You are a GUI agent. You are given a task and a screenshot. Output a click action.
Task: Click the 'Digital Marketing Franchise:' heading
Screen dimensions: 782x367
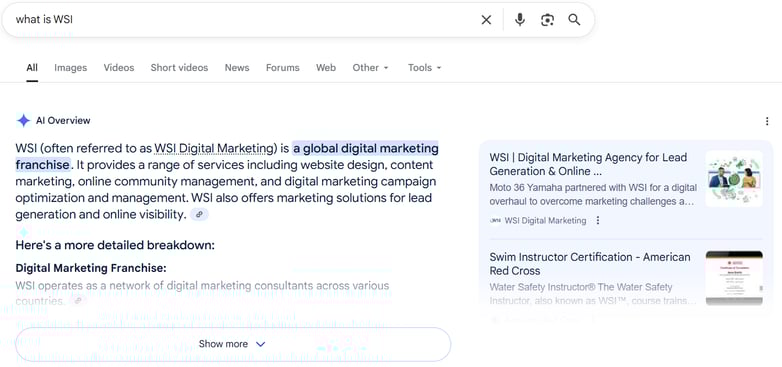91,268
